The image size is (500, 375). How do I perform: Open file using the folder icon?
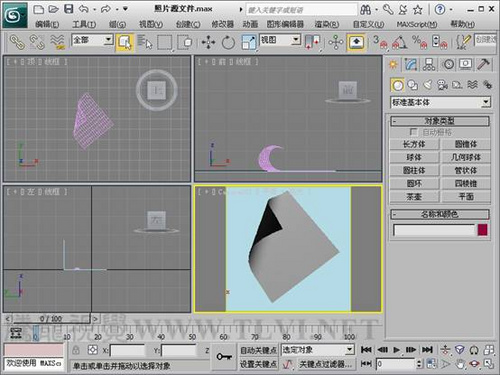click(x=53, y=9)
